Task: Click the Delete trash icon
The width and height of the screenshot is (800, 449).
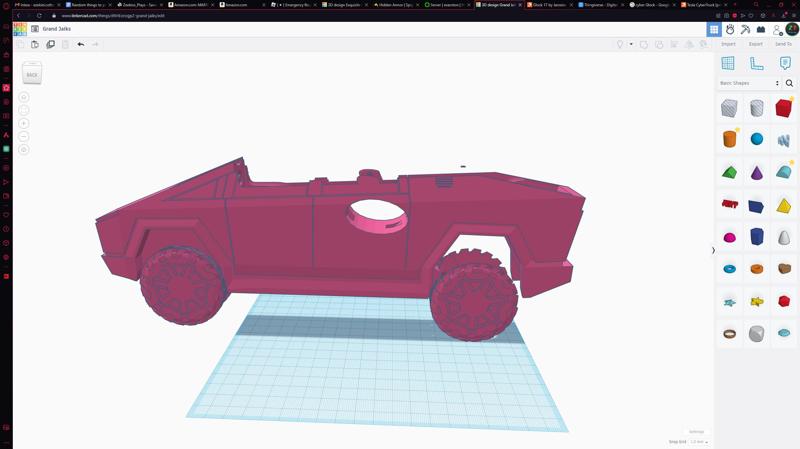Action: click(65, 44)
